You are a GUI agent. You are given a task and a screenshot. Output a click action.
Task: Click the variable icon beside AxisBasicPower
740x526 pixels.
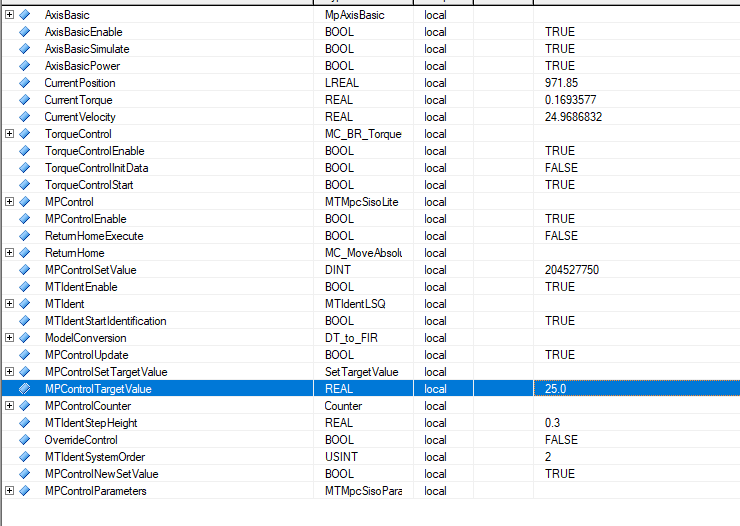click(x=25, y=66)
